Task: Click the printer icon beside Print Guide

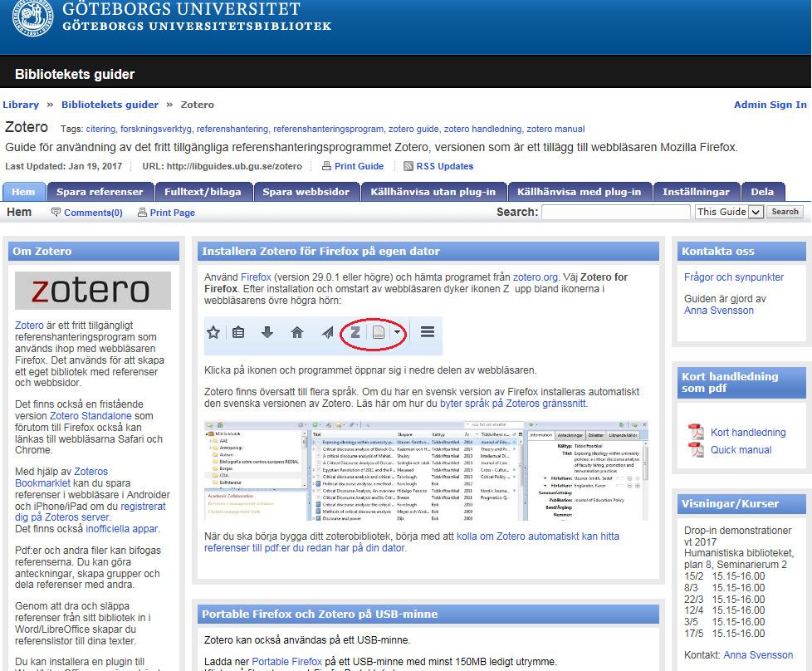Action: click(x=326, y=166)
